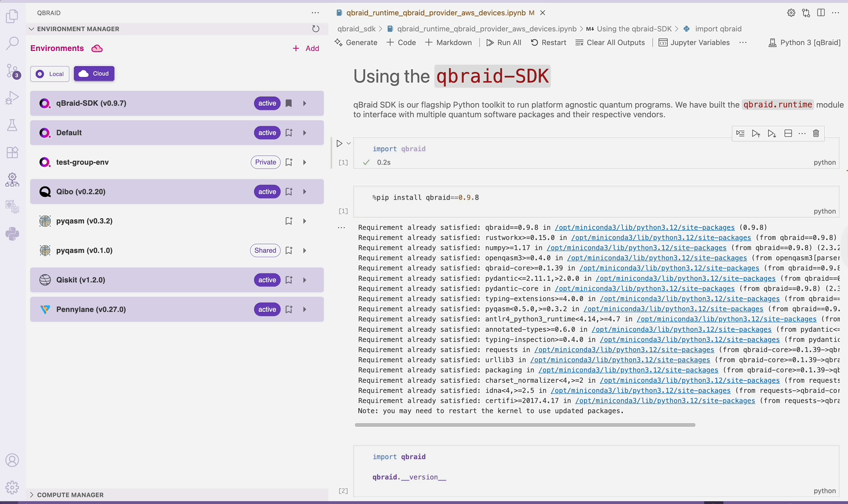The height and width of the screenshot is (504, 848).
Task: Open the Search view in activity bar
Action: click(x=12, y=43)
